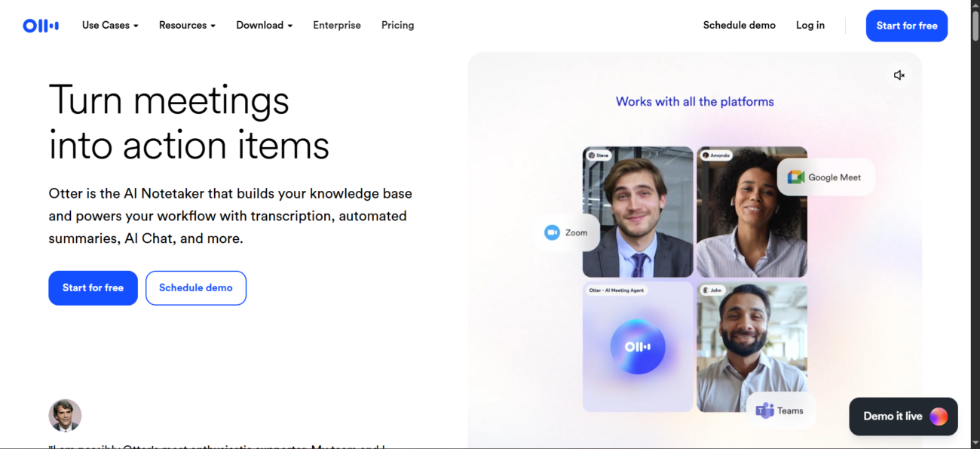
Task: Click the Log in link
Action: (x=810, y=25)
